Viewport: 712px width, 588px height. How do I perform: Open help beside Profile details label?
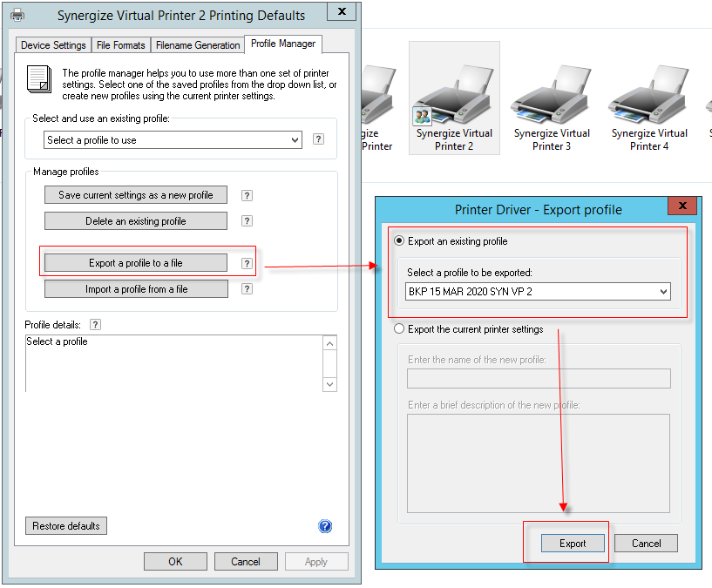tap(95, 325)
